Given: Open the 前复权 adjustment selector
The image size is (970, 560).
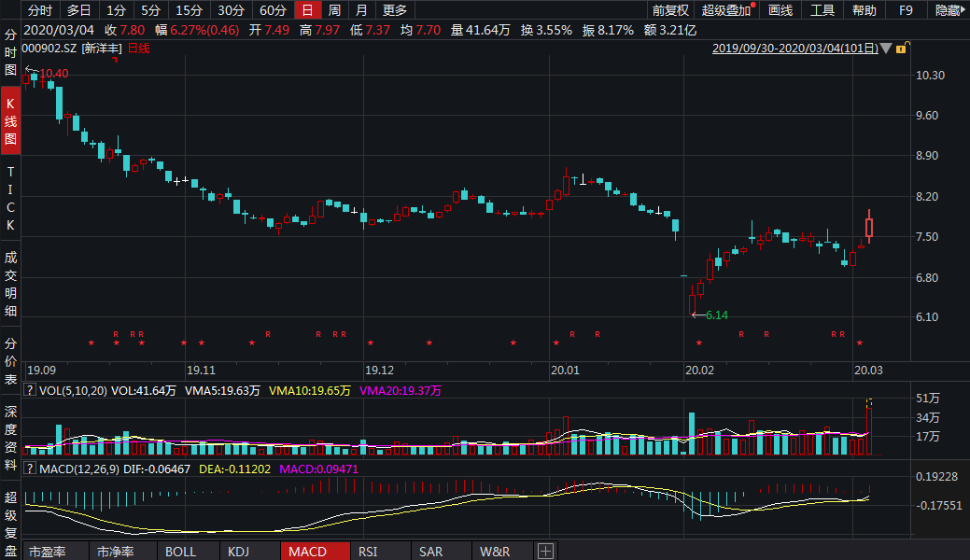Looking at the screenshot, I should [670, 10].
